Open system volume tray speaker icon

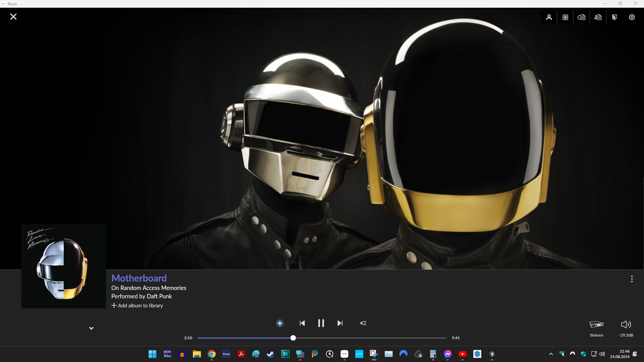(x=602, y=354)
